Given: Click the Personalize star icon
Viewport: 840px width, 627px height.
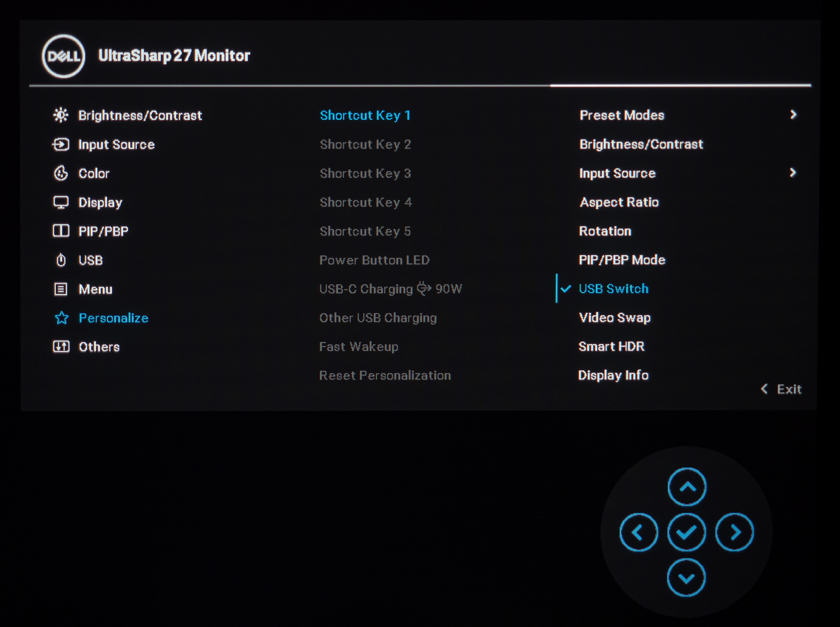Looking at the screenshot, I should point(61,318).
